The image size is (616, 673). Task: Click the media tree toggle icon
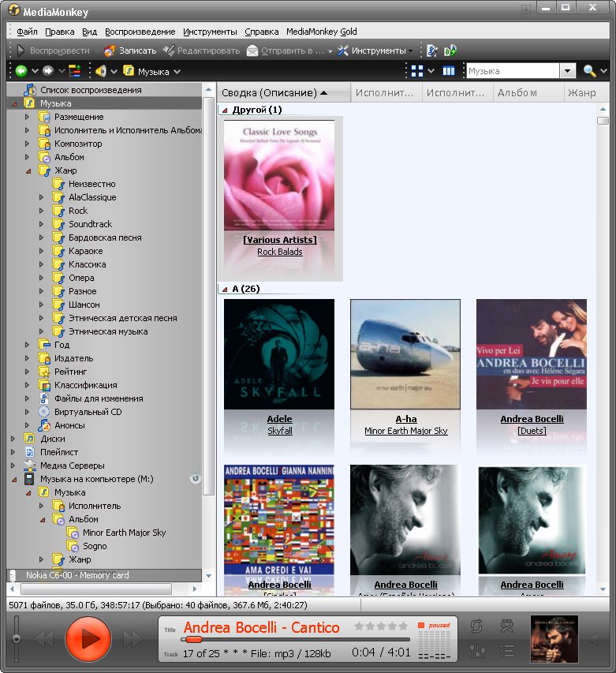(75, 71)
